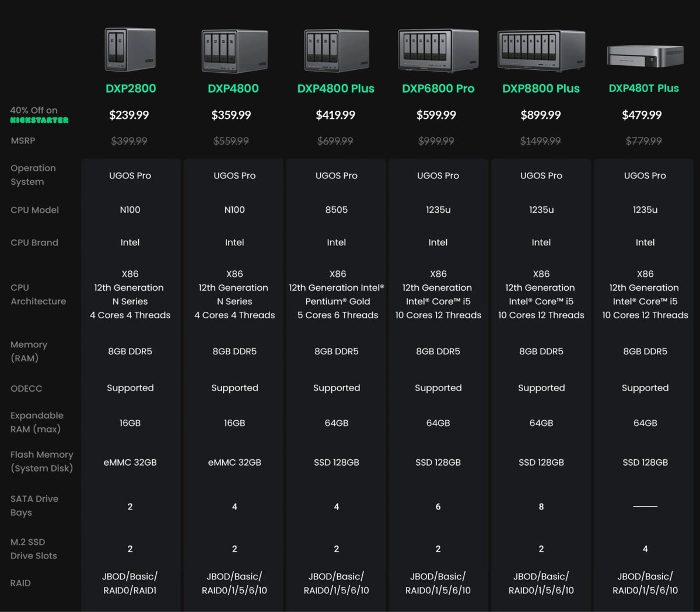
Task: Click the RAID row label
Action: tap(20, 583)
